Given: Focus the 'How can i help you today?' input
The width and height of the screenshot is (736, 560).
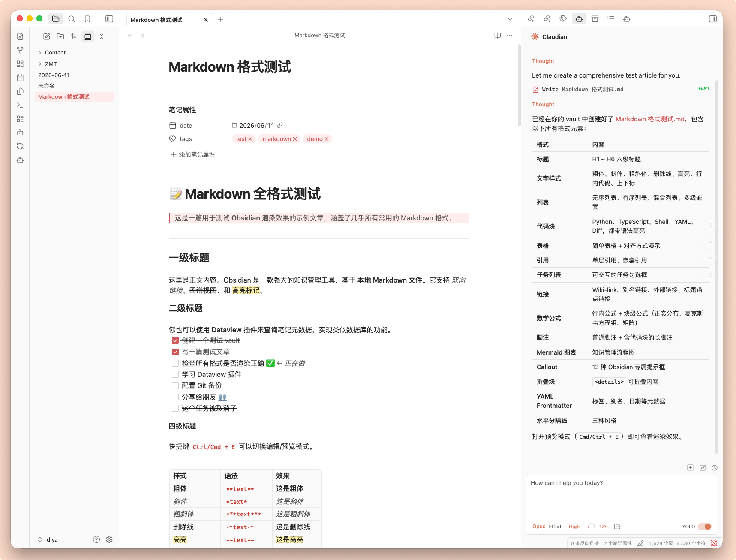Looking at the screenshot, I should [x=622, y=497].
